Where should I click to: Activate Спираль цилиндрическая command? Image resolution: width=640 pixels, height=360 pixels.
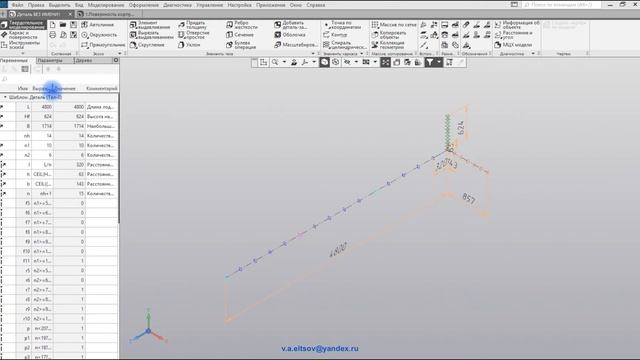click(x=344, y=44)
